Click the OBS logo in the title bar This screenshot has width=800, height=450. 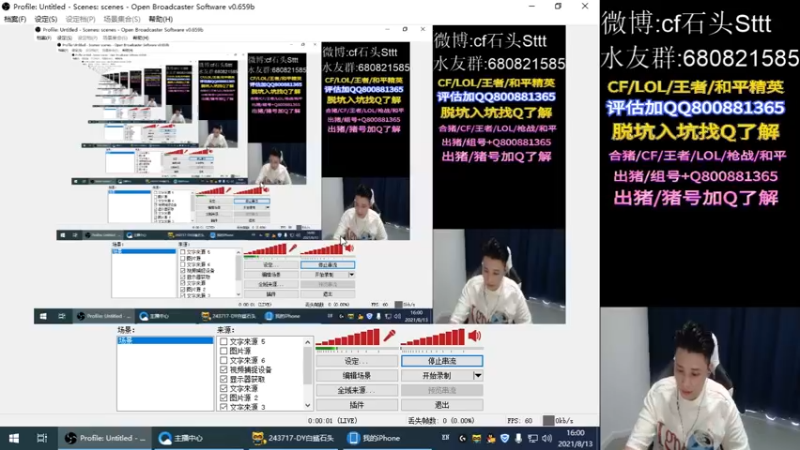(x=6, y=7)
